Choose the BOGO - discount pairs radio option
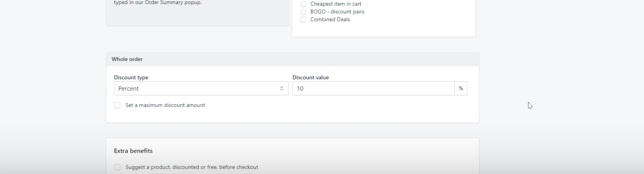The width and height of the screenshot is (644, 174). tap(303, 12)
